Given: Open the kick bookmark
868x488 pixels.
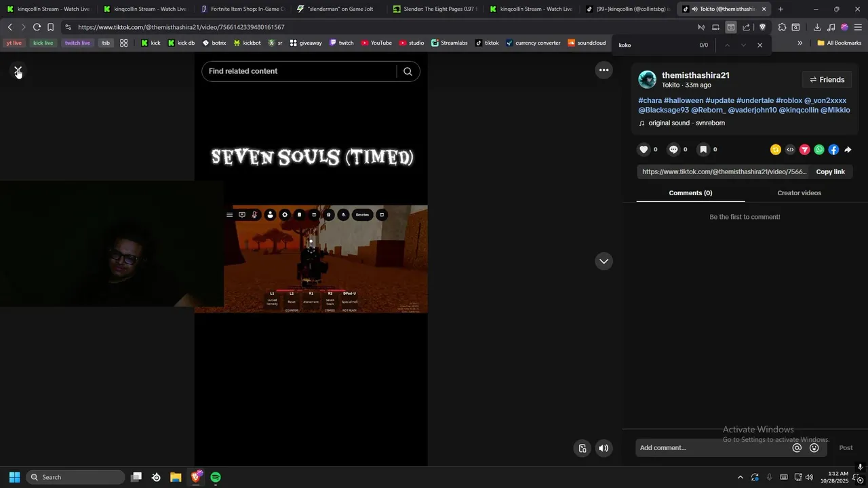Looking at the screenshot, I should click(x=151, y=43).
